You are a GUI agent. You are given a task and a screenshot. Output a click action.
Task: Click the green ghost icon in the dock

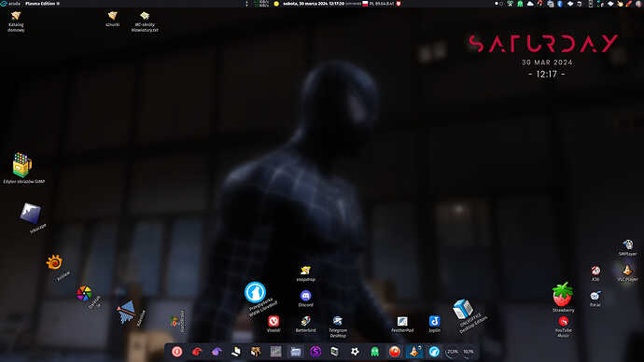tap(374, 352)
